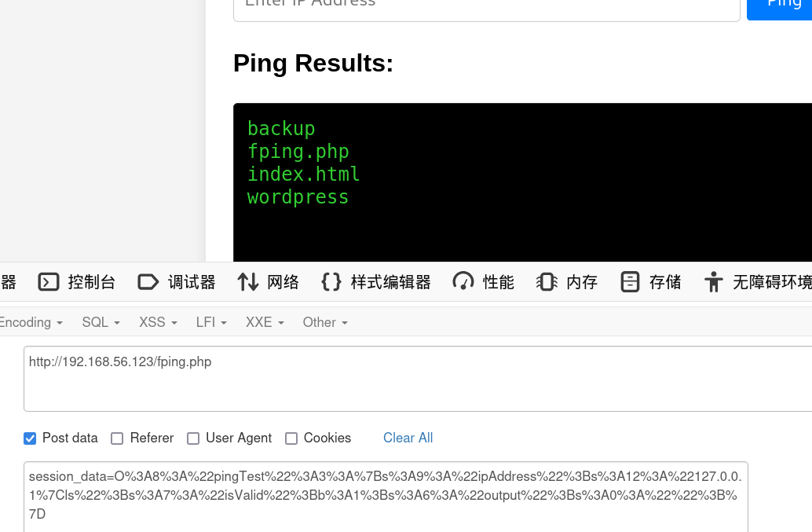Viewport: 812px width, 532px height.
Task: Expand the SQL dropdown menu
Action: 101,322
